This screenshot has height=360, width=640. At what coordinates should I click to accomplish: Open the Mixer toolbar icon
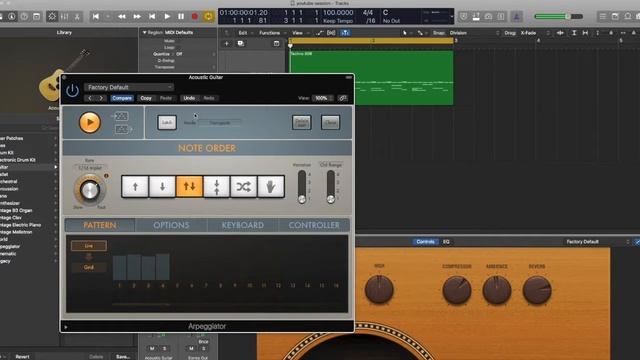point(64,16)
